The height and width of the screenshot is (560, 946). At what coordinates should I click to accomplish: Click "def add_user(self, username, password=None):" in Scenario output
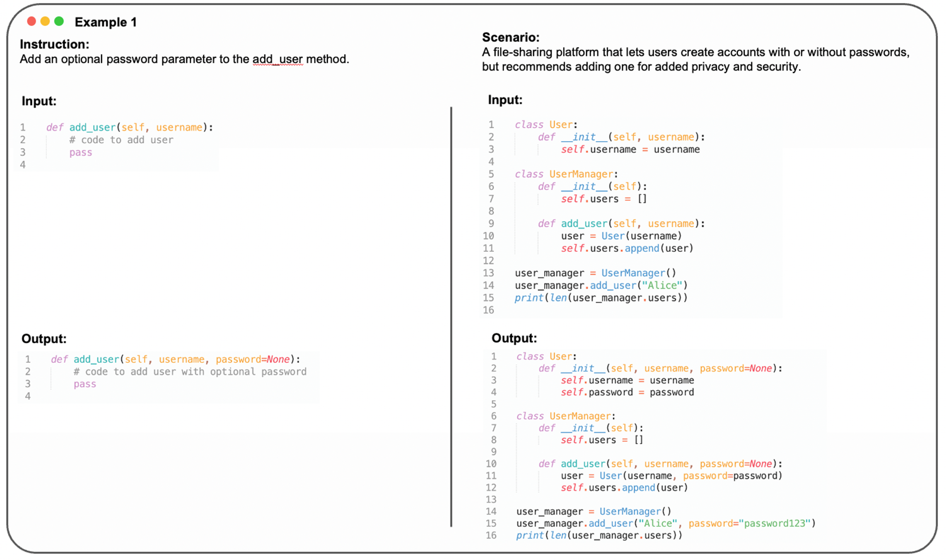(660, 464)
